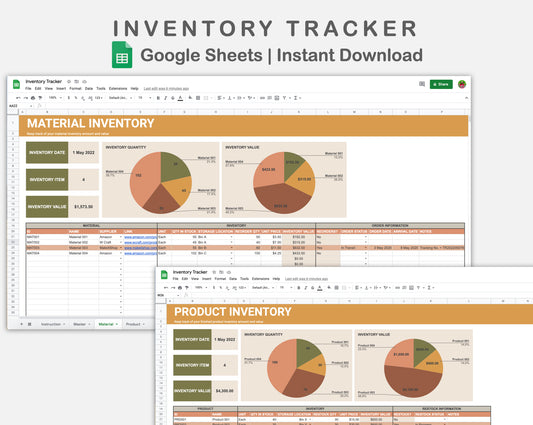Click insert link icon in Material toolbar
533x425 pixels.
coord(262,98)
